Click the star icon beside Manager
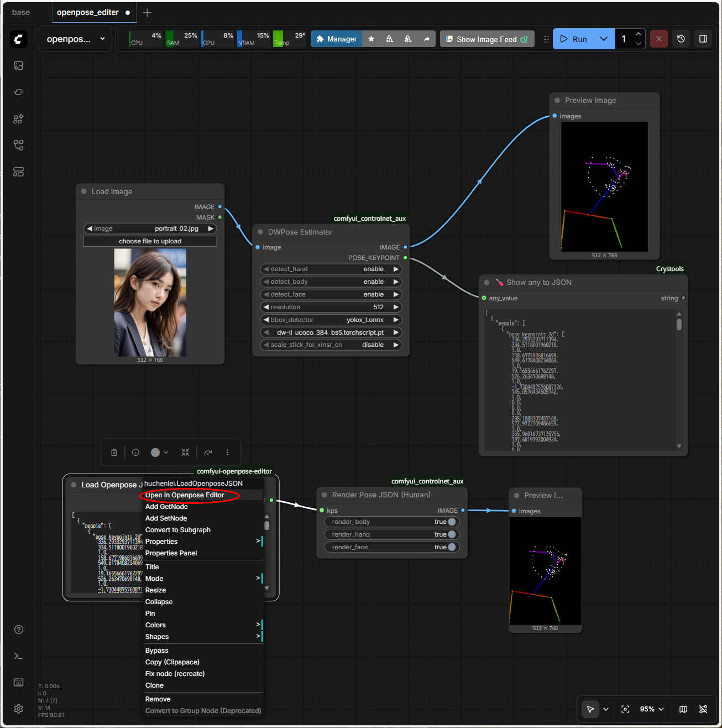Screen dimensions: 722x728 tap(372, 39)
